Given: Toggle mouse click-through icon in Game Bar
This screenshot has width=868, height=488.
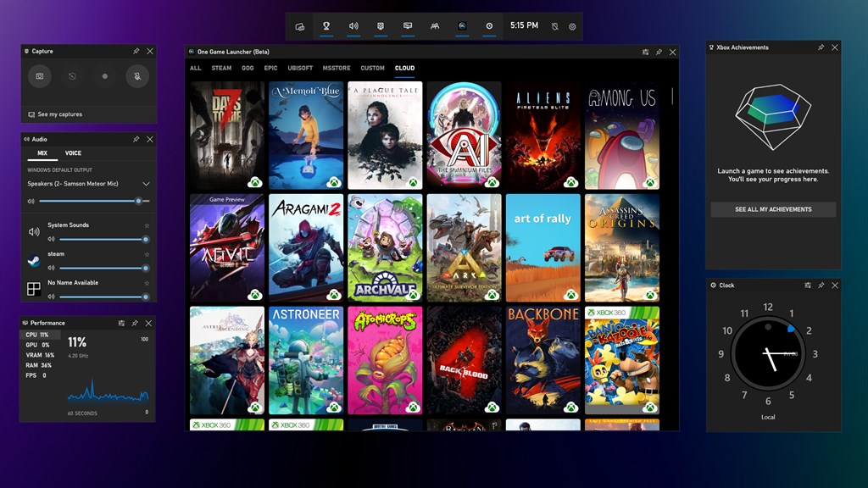Looking at the screenshot, I should (555, 26).
